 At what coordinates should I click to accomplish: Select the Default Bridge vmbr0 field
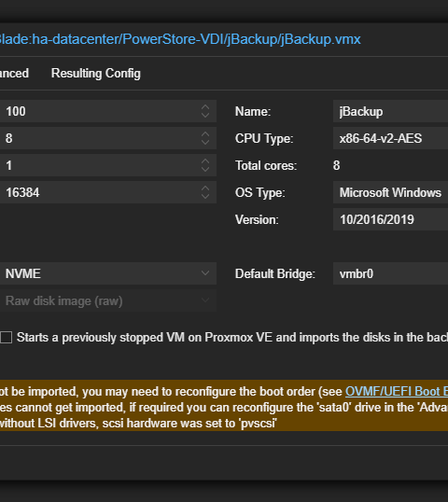pyautogui.click(x=390, y=273)
